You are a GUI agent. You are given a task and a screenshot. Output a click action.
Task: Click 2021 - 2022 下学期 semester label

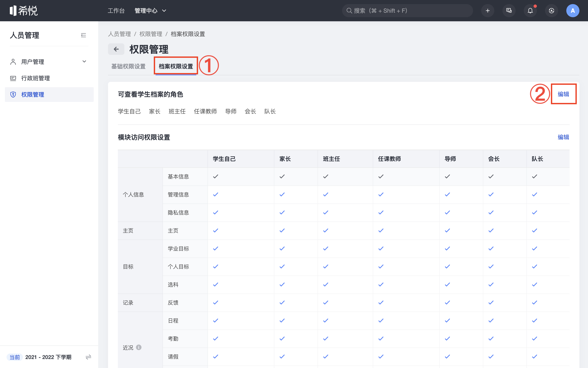tap(48, 357)
